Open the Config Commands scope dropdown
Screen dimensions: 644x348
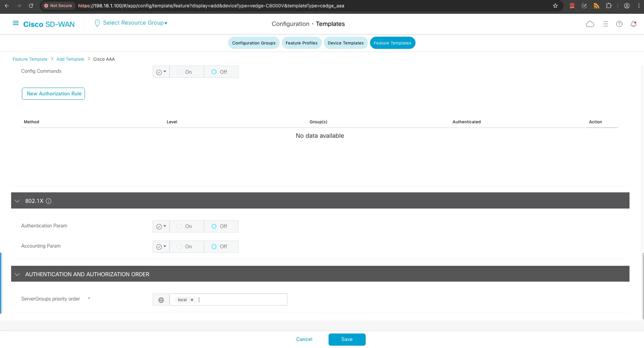(x=161, y=72)
